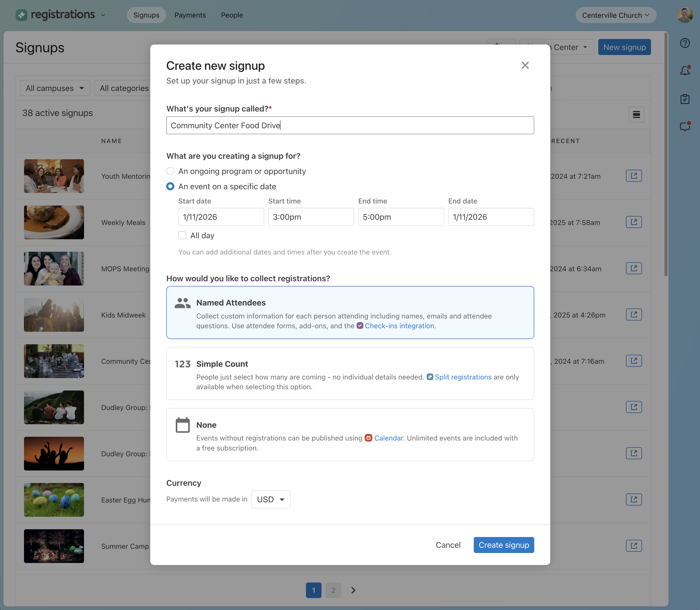Select ongoing program or opportunity option
This screenshot has height=610, width=700.
pos(170,171)
